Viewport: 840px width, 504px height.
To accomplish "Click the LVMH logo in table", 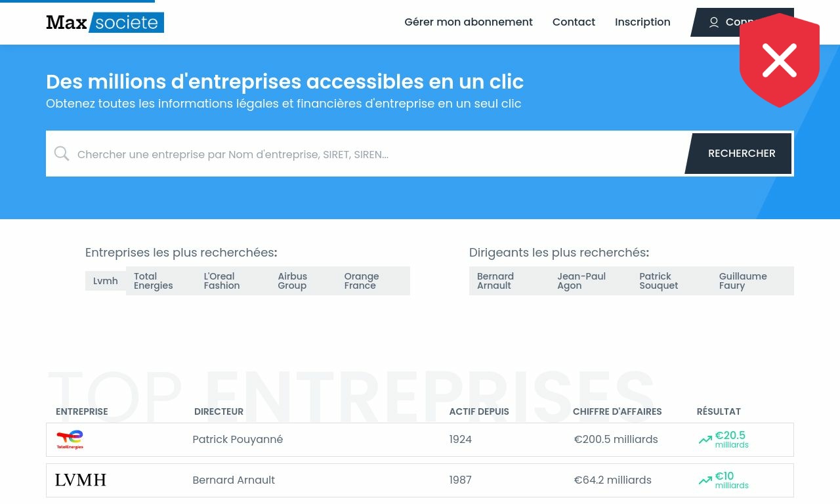I will click(81, 480).
